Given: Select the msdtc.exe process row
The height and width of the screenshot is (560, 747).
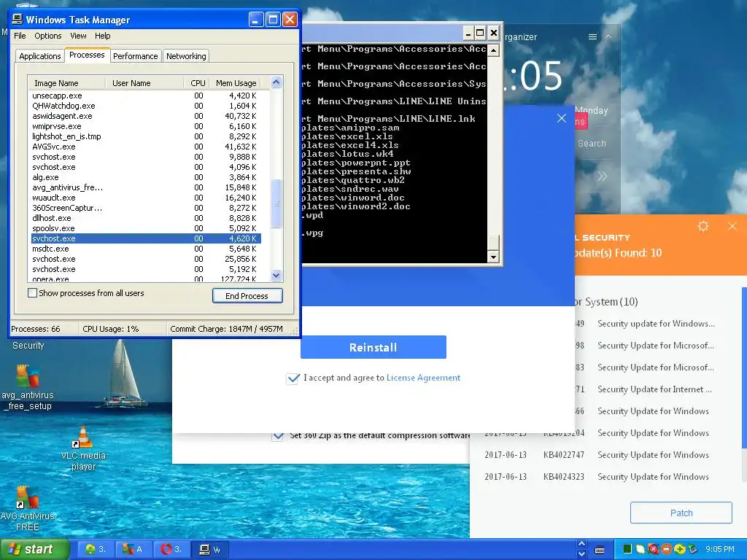Looking at the screenshot, I should 146,249.
